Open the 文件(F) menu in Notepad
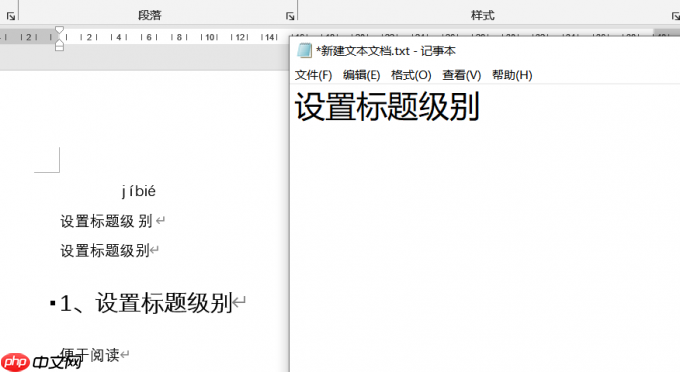The width and height of the screenshot is (680, 372). click(x=313, y=75)
